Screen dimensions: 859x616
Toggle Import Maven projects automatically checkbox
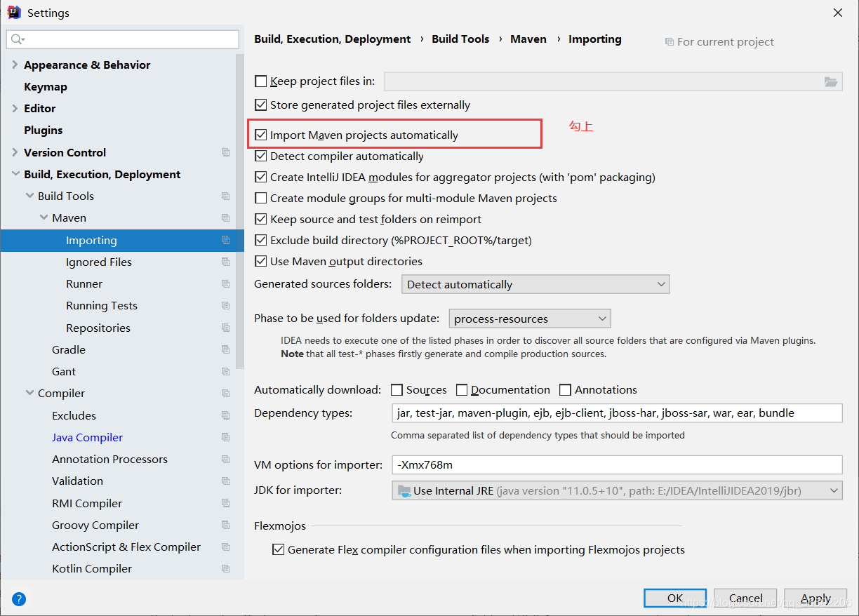[260, 135]
